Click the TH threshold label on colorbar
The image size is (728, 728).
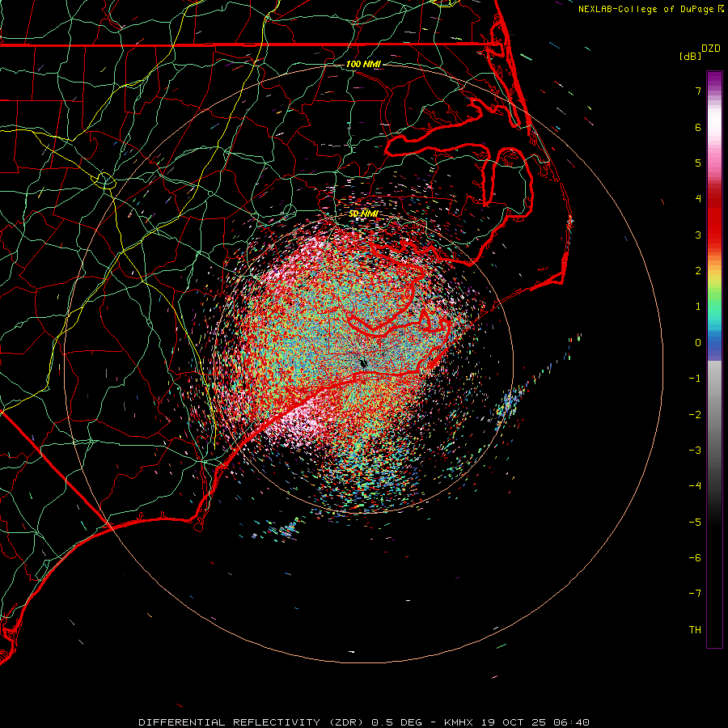click(695, 630)
